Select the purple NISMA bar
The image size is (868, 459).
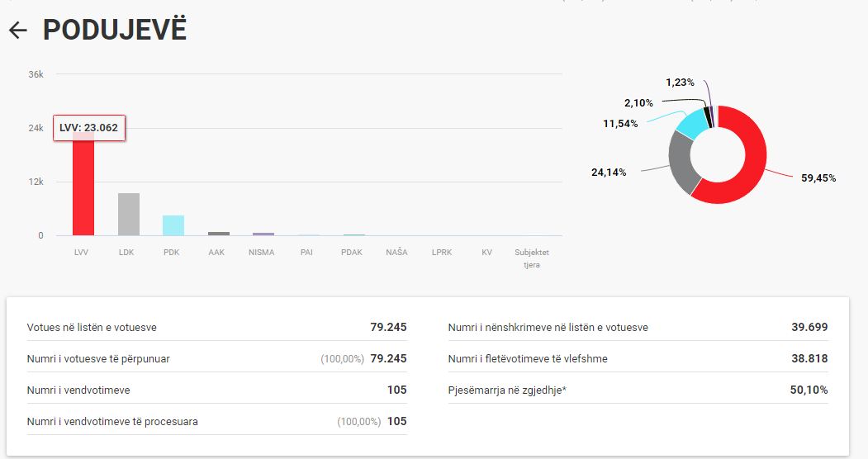(263, 234)
